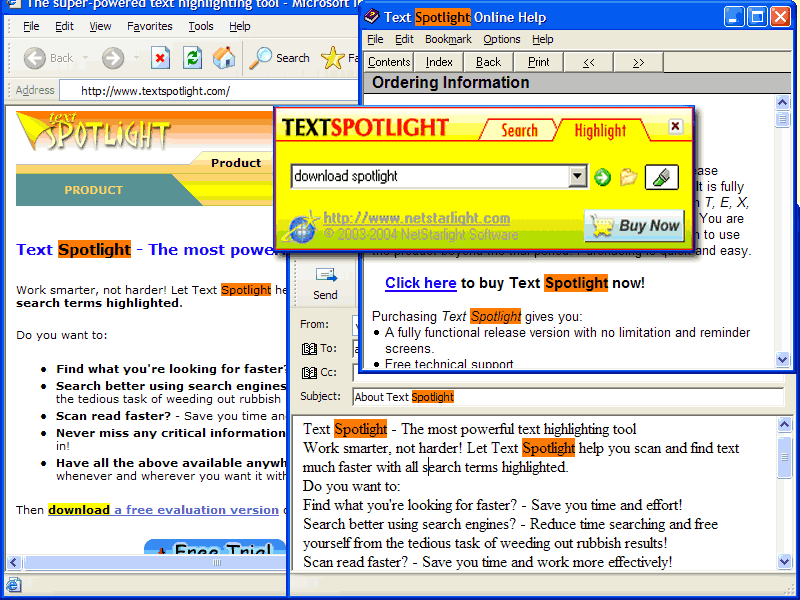Click the Buy Now button
Viewport: 800px width, 600px height.
click(634, 226)
